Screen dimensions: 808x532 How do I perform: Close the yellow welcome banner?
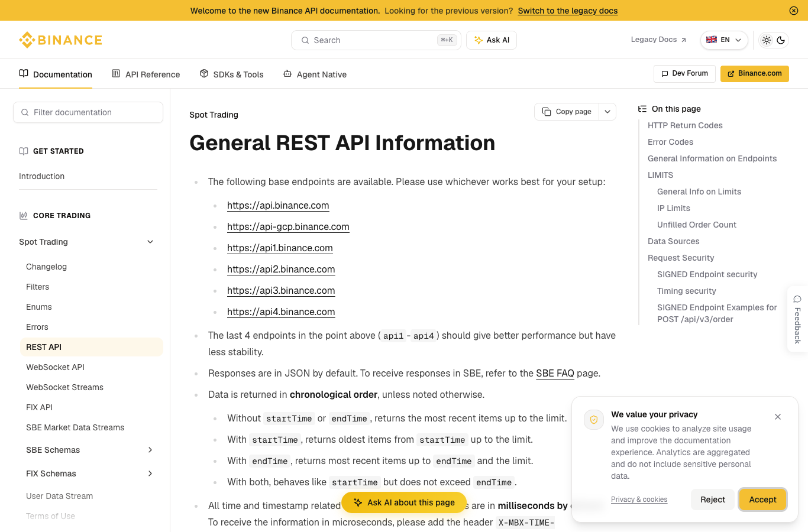tap(794, 11)
